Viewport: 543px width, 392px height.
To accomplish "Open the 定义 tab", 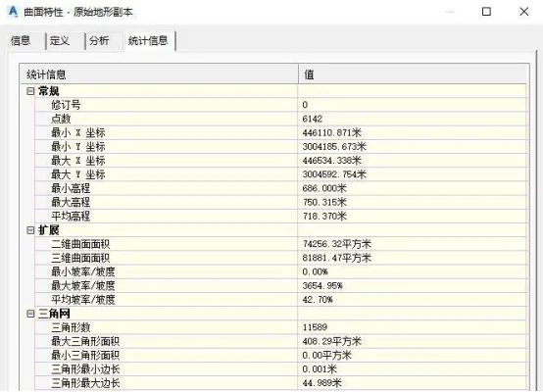I will click(60, 41).
